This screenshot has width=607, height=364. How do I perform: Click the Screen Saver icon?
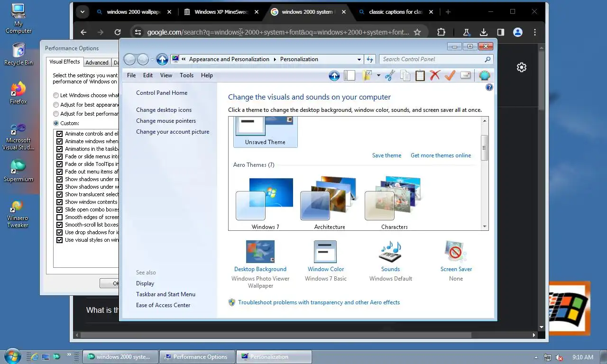[456, 252]
